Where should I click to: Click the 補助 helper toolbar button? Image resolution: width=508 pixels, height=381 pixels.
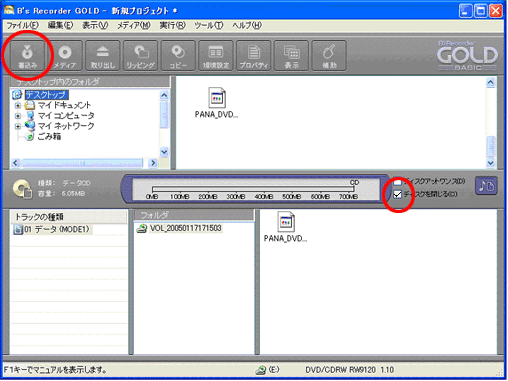(x=329, y=56)
